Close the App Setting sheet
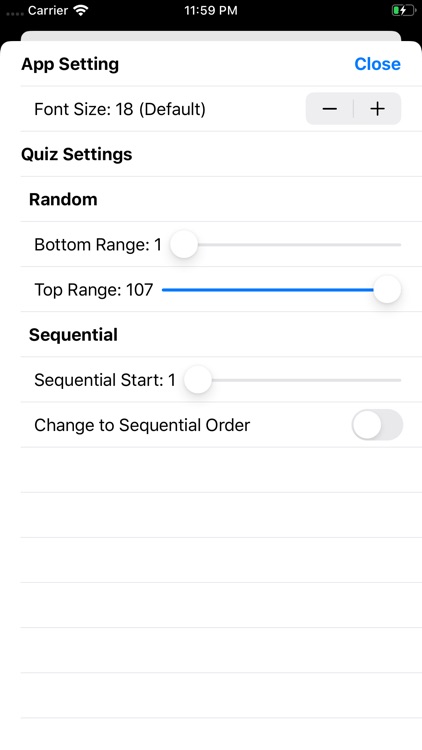 tap(378, 64)
